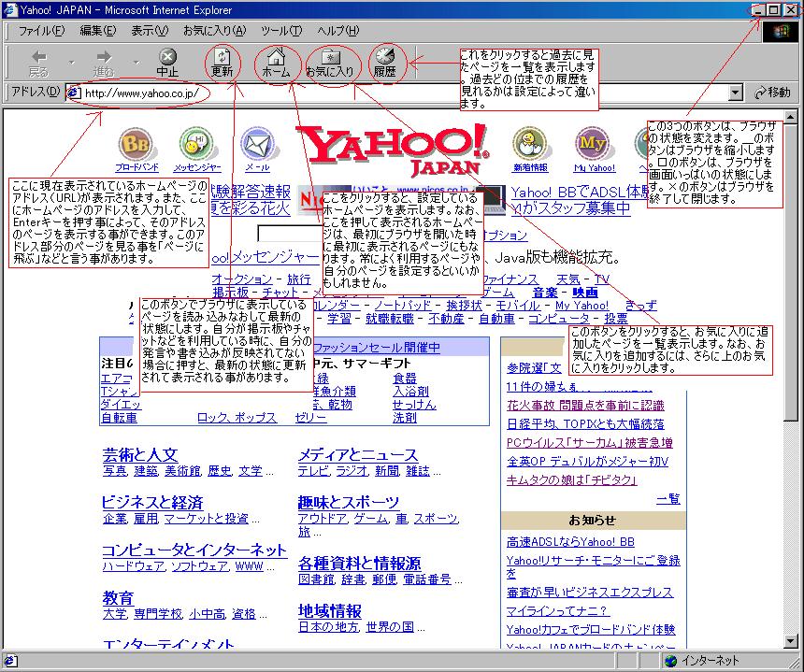This screenshot has height=672, width=804.
Task: Open the dropdown arrow beside 進む
Action: point(136,64)
